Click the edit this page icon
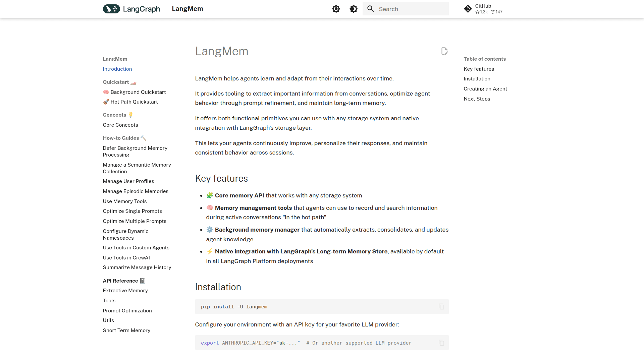The height and width of the screenshot is (362, 644). click(444, 51)
